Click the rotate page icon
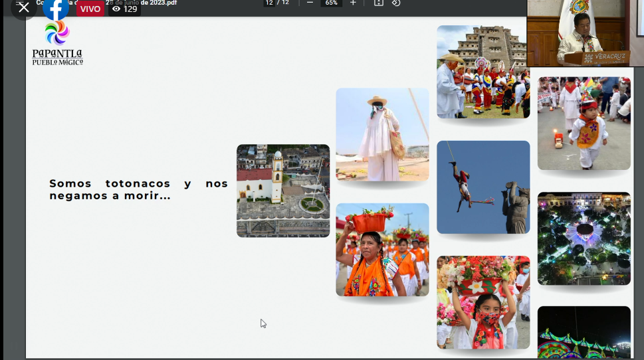Image resolution: width=644 pixels, height=360 pixels. pos(396,3)
